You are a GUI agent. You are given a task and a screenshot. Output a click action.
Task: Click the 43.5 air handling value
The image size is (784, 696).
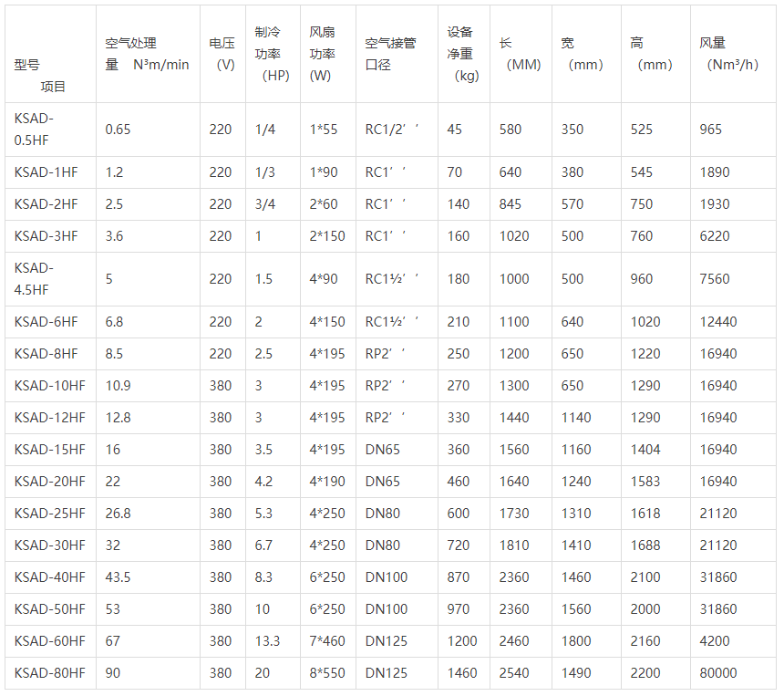coord(118,577)
